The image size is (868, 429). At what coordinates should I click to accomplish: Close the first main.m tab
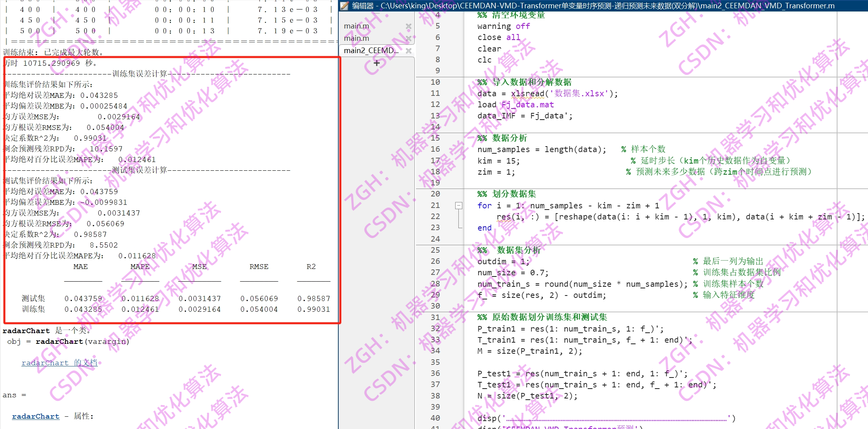pos(408,26)
